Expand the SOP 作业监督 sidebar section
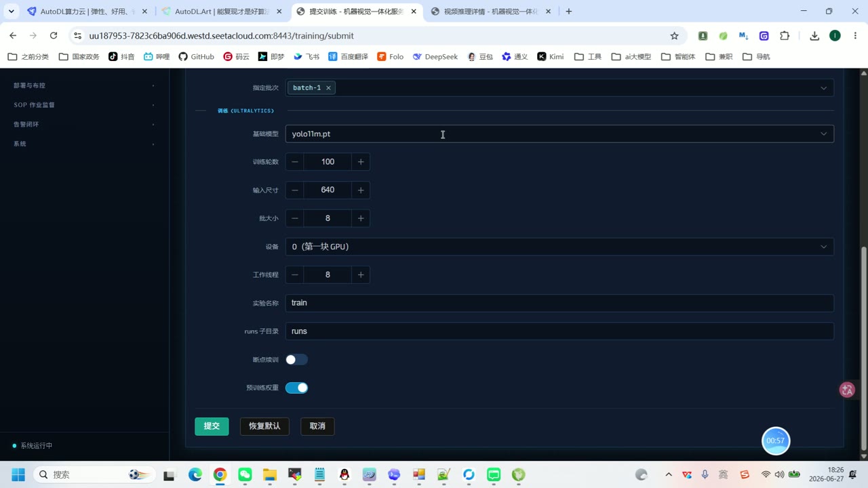The height and width of the screenshot is (488, 868). coord(84,105)
